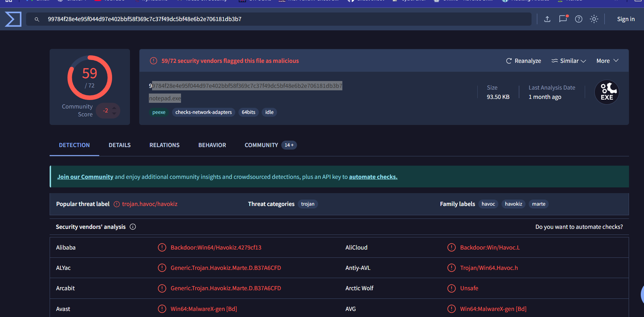Click the alert icon beside trojan.havoc/havokiz
644x317 pixels.
pyautogui.click(x=117, y=204)
